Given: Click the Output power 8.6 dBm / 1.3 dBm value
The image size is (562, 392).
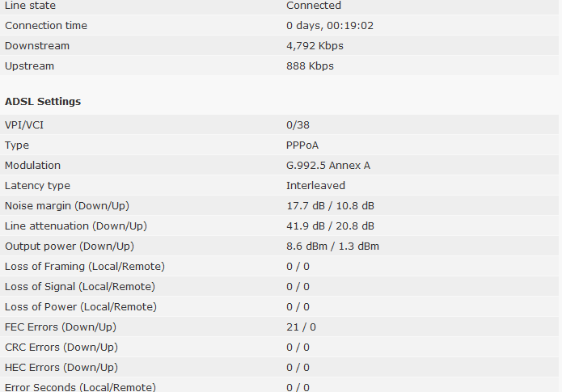Looking at the screenshot, I should pos(332,247).
